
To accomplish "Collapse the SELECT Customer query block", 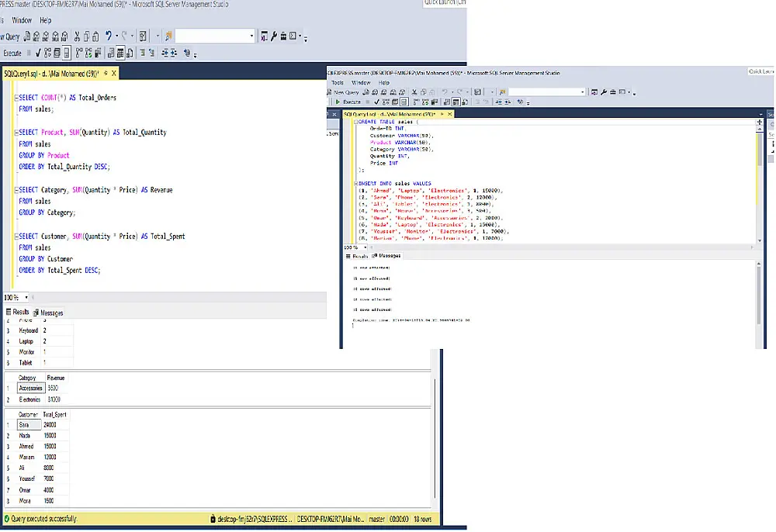I will click(16, 237).
